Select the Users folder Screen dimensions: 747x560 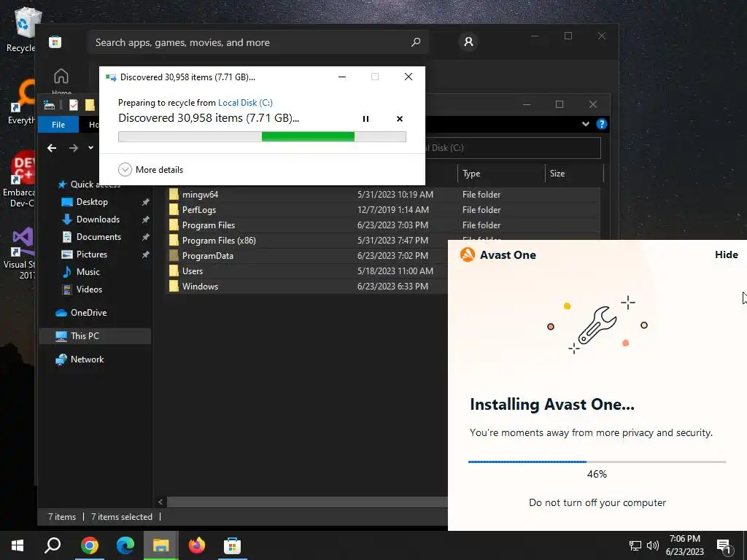193,271
